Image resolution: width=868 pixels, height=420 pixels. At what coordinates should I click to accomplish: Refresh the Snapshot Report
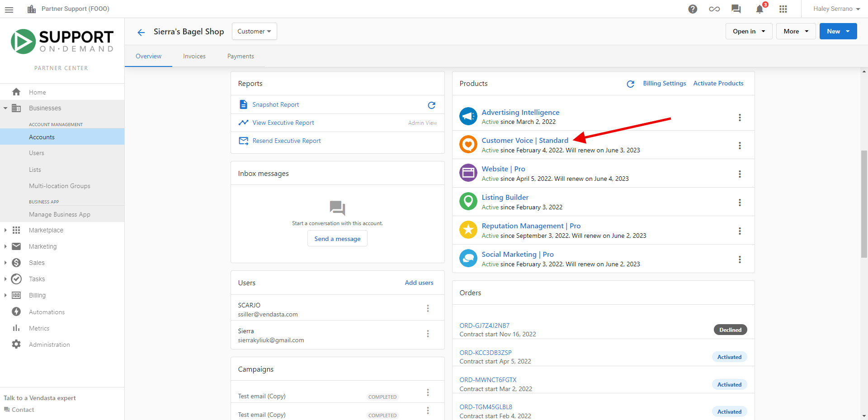pyautogui.click(x=431, y=105)
